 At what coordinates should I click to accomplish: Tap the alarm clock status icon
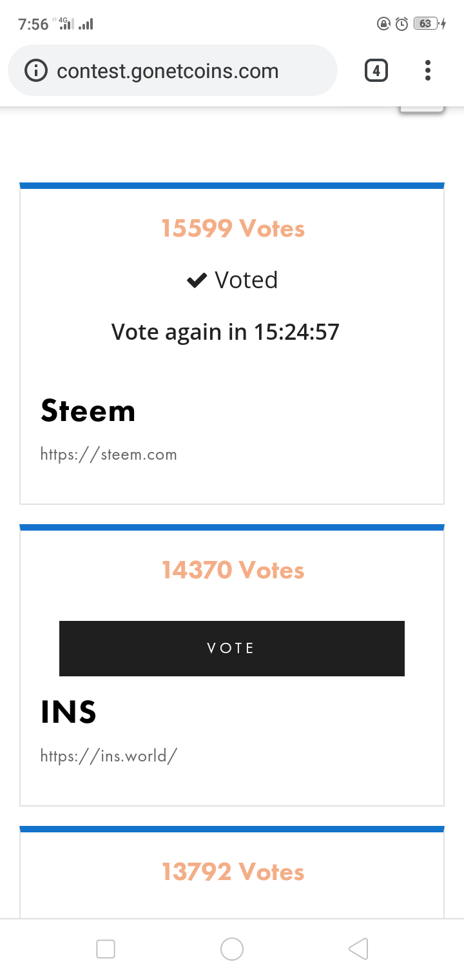coord(401,24)
